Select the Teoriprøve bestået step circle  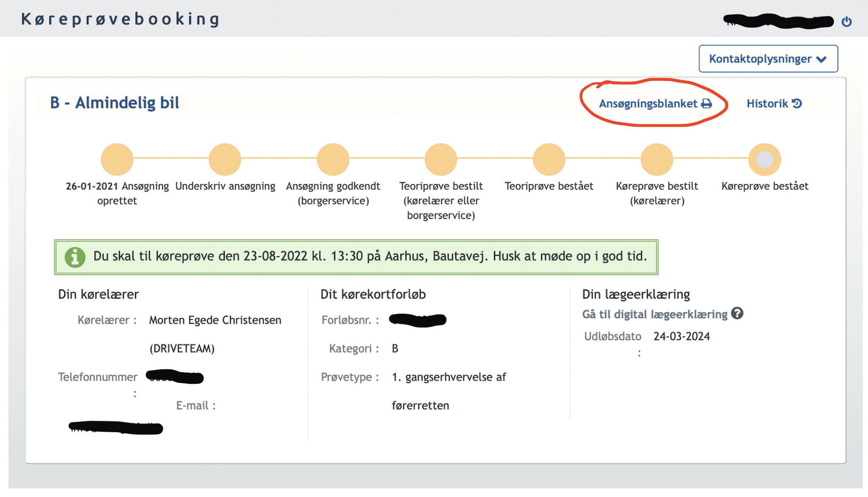(x=549, y=159)
